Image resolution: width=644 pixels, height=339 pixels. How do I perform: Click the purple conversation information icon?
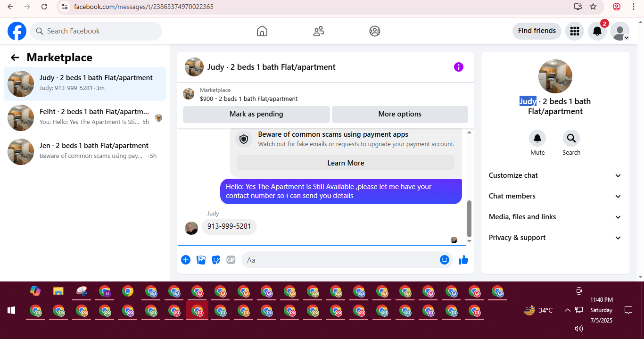[459, 67]
